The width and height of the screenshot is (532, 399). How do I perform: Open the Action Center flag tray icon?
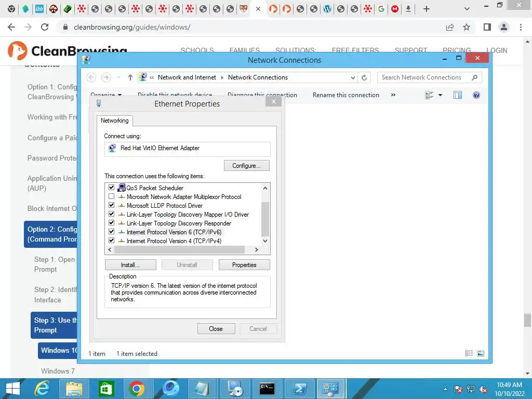[458, 389]
